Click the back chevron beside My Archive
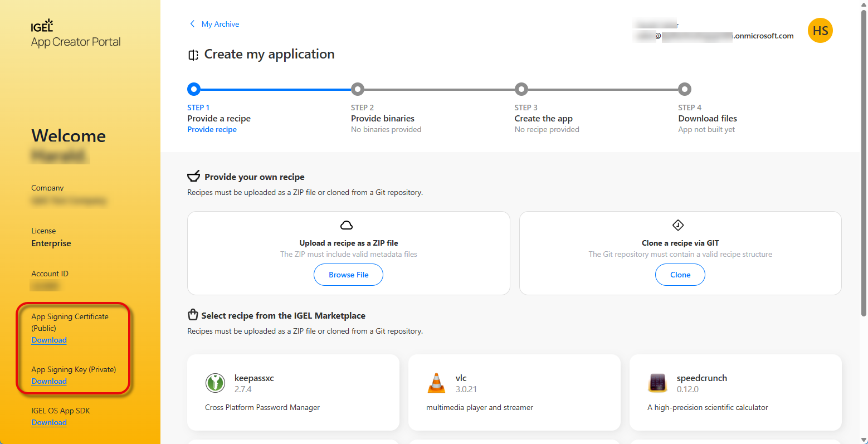 coord(192,24)
